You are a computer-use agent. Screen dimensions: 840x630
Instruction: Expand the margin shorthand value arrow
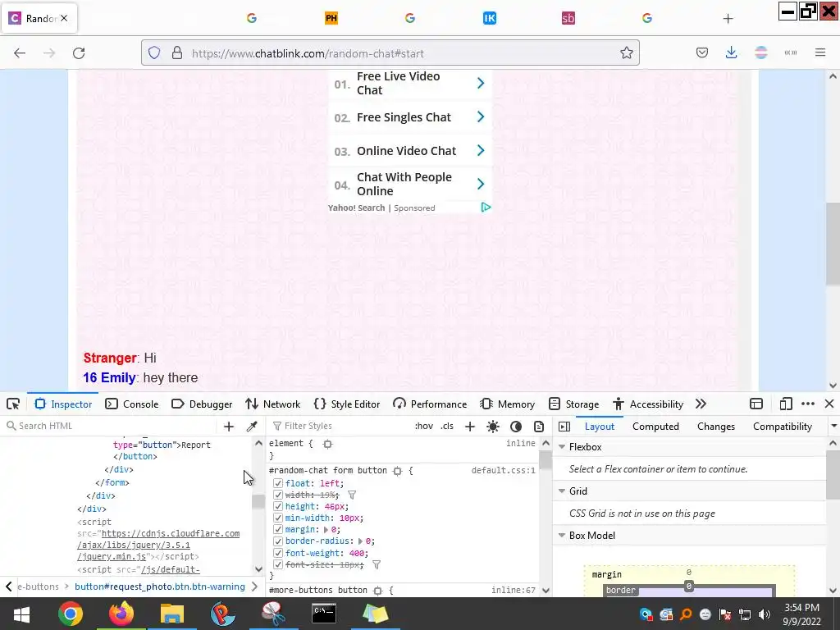coord(326,530)
